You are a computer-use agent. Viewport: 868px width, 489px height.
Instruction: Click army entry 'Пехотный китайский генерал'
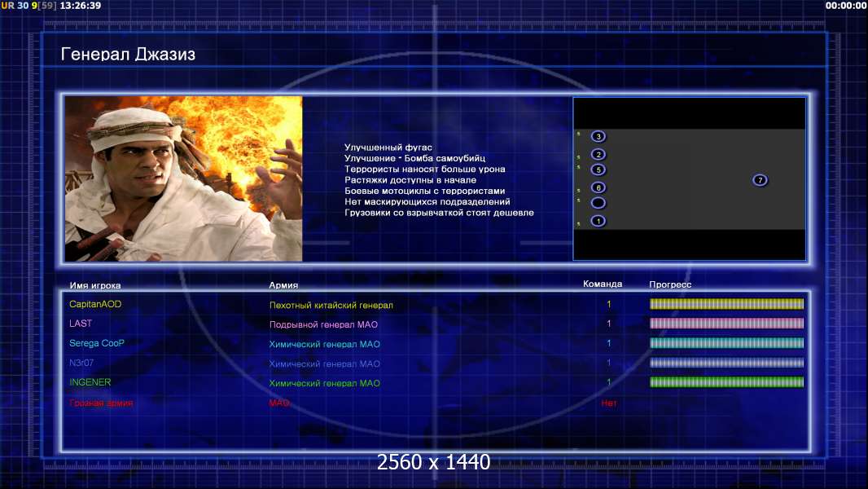point(331,305)
